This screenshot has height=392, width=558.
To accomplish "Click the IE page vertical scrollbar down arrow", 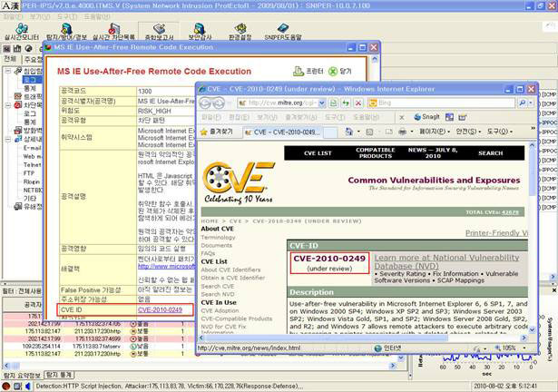I will 533,329.
